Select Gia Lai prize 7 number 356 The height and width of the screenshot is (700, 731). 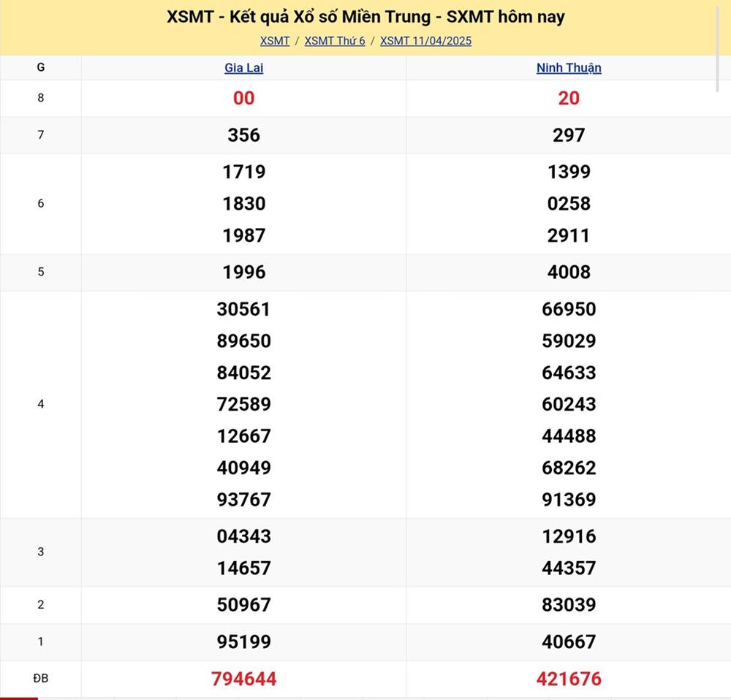click(243, 135)
